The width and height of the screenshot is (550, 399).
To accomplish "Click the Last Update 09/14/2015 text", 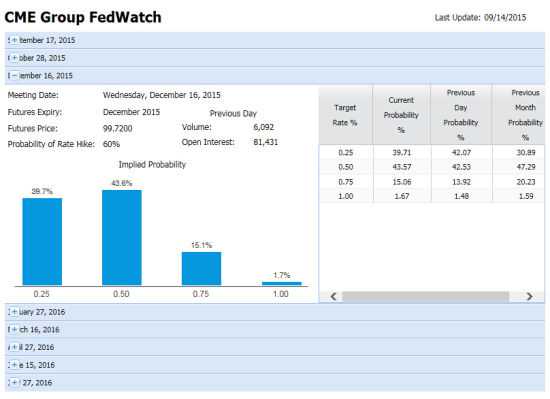I will tap(481, 18).
